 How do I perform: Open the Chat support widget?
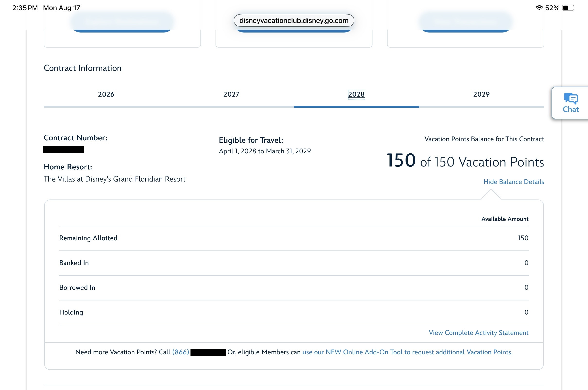click(x=571, y=103)
